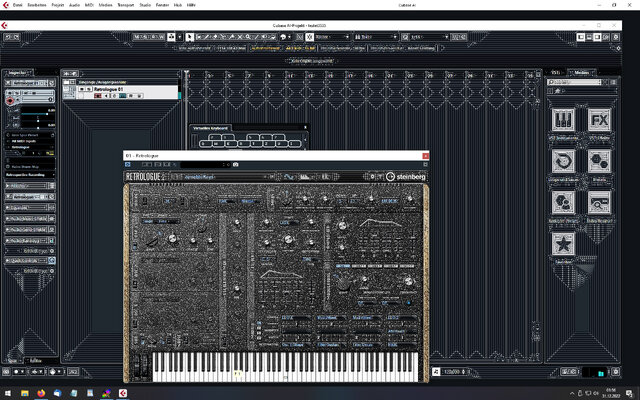Select the Object Selection arrow tool
The height and width of the screenshot is (400, 640).
[189, 37]
